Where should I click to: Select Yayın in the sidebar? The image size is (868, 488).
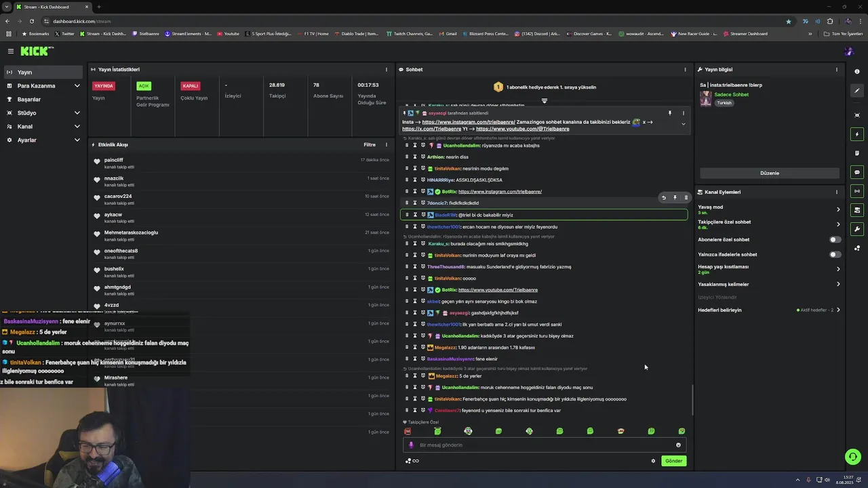pos(43,73)
